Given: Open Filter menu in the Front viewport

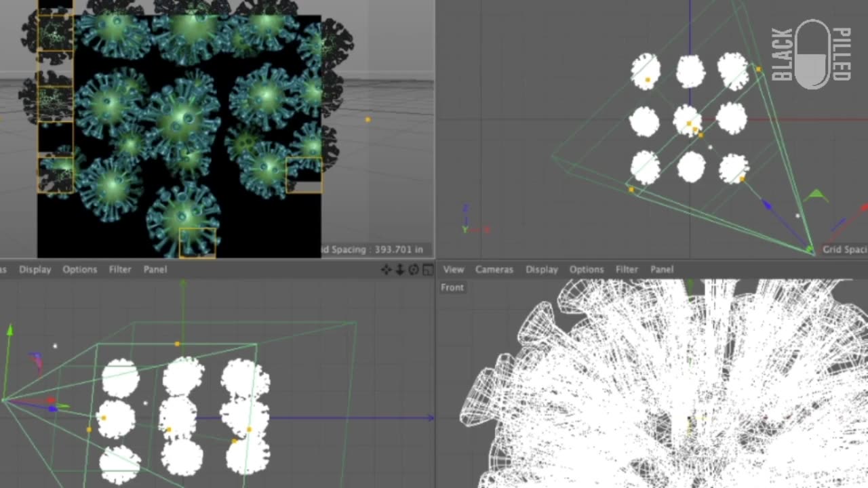Looking at the screenshot, I should 627,269.
